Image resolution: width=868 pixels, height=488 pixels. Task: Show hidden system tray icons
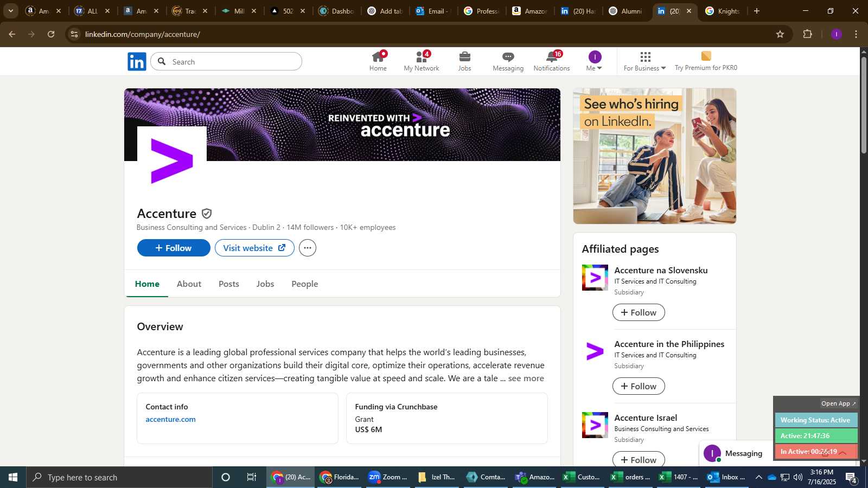(x=758, y=477)
